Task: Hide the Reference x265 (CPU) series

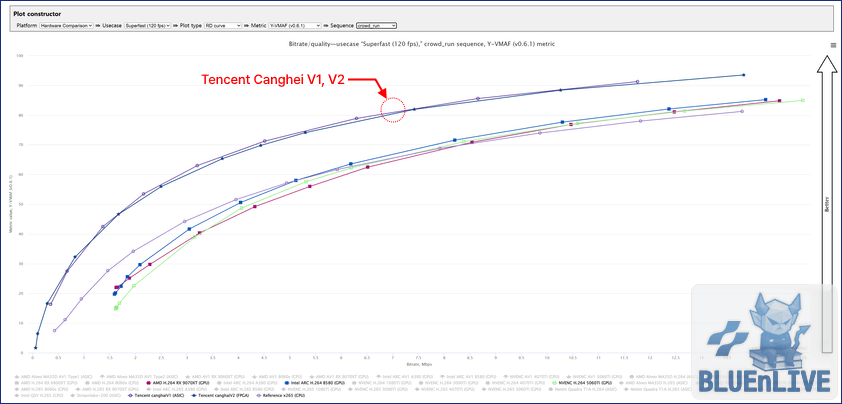Action: pyautogui.click(x=280, y=395)
